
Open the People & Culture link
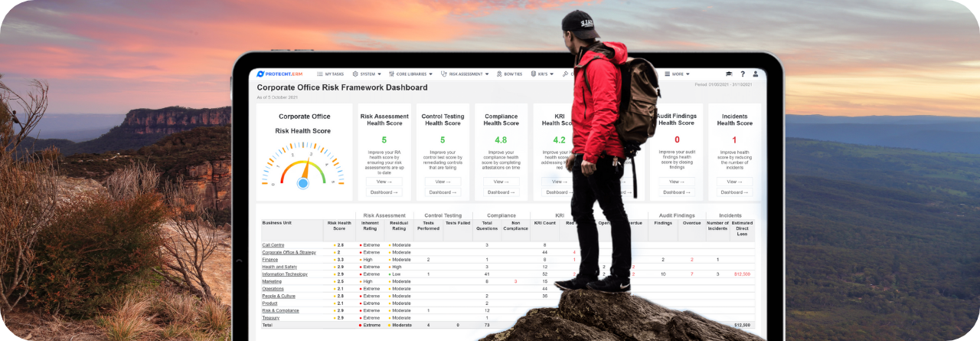coord(278,296)
